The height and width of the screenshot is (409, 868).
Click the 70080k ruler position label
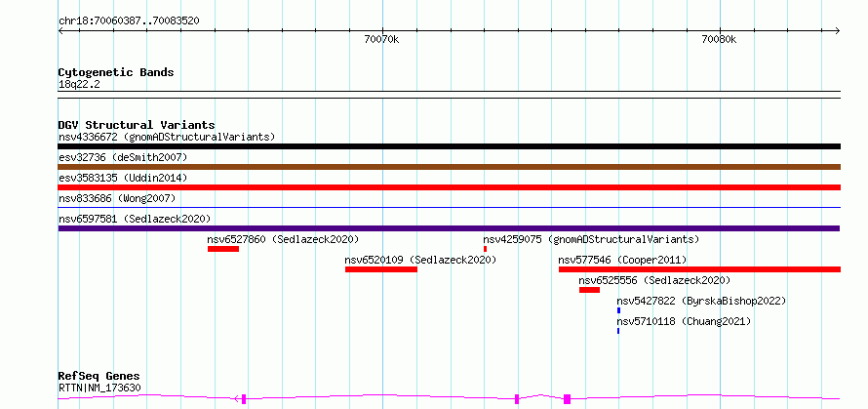pos(719,39)
